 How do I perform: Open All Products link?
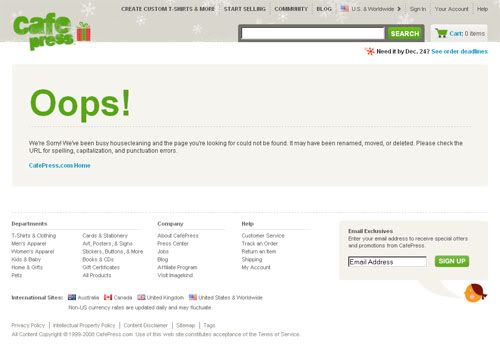coord(97,275)
